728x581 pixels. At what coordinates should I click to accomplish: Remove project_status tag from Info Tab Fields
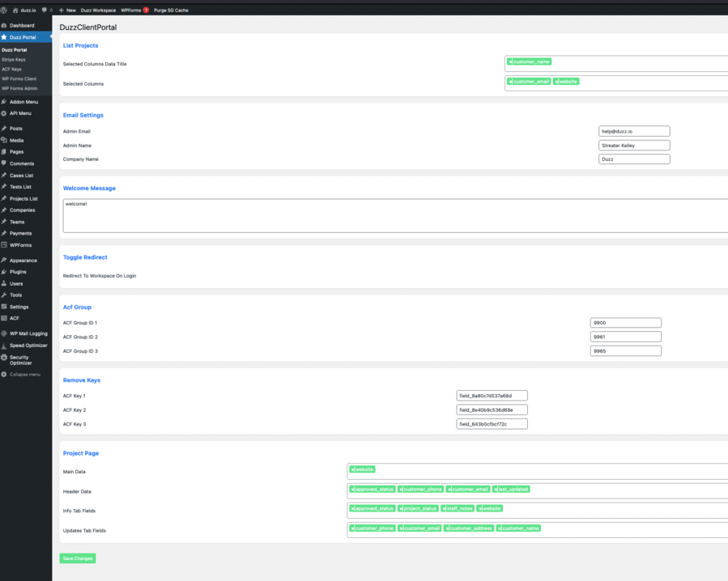[401, 509]
